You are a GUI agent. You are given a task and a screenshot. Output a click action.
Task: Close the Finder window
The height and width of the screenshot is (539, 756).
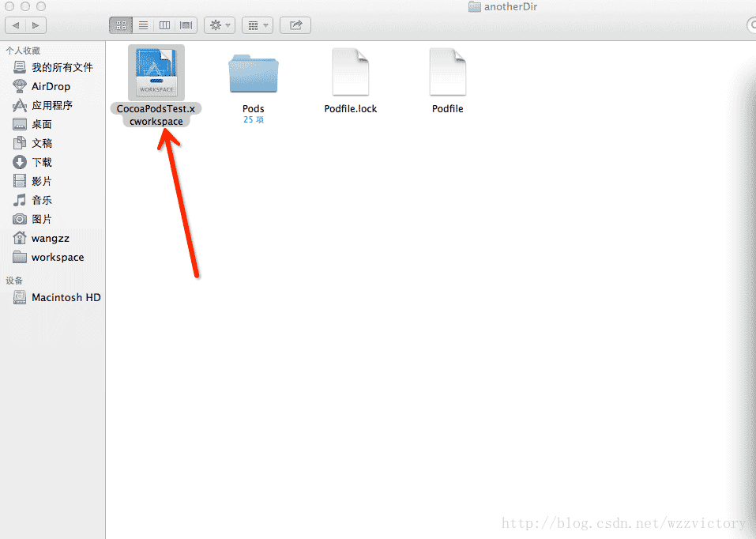tap(9, 6)
